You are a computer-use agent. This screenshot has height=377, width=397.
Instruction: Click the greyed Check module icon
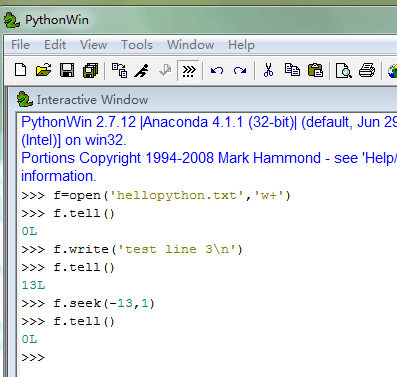(x=165, y=70)
